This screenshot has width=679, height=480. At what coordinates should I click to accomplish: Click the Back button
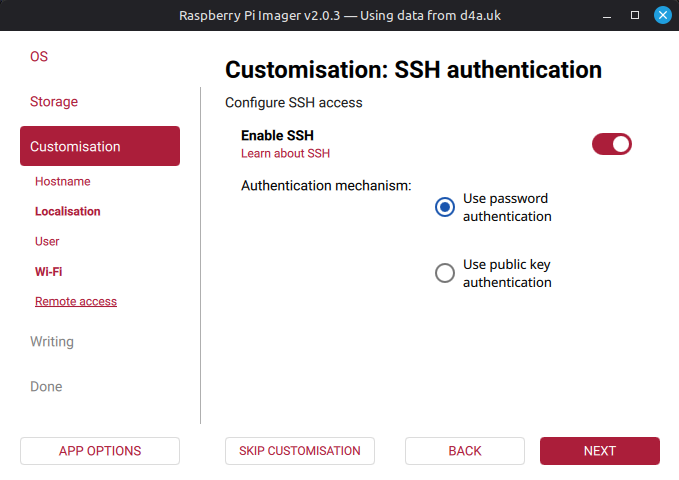465,451
